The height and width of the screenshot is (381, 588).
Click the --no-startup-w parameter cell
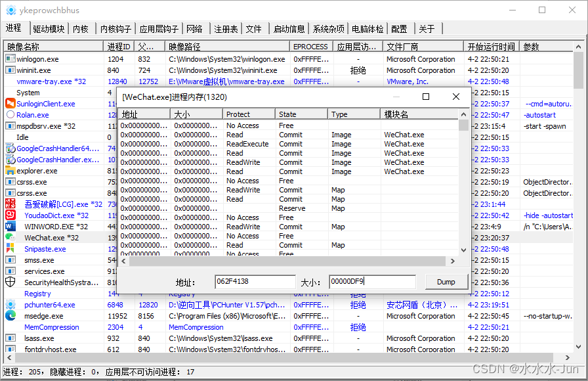tap(548, 316)
